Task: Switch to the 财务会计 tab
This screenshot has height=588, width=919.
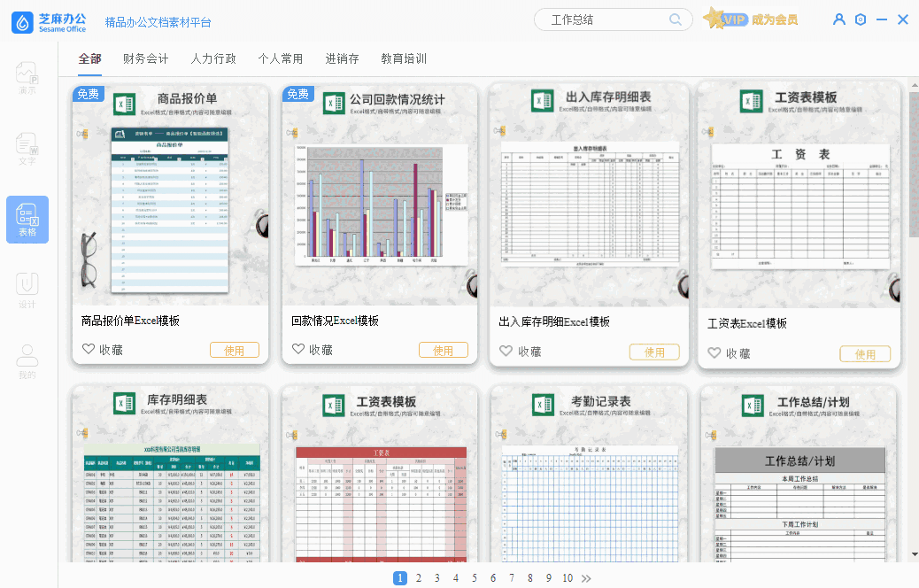Action: (146, 59)
